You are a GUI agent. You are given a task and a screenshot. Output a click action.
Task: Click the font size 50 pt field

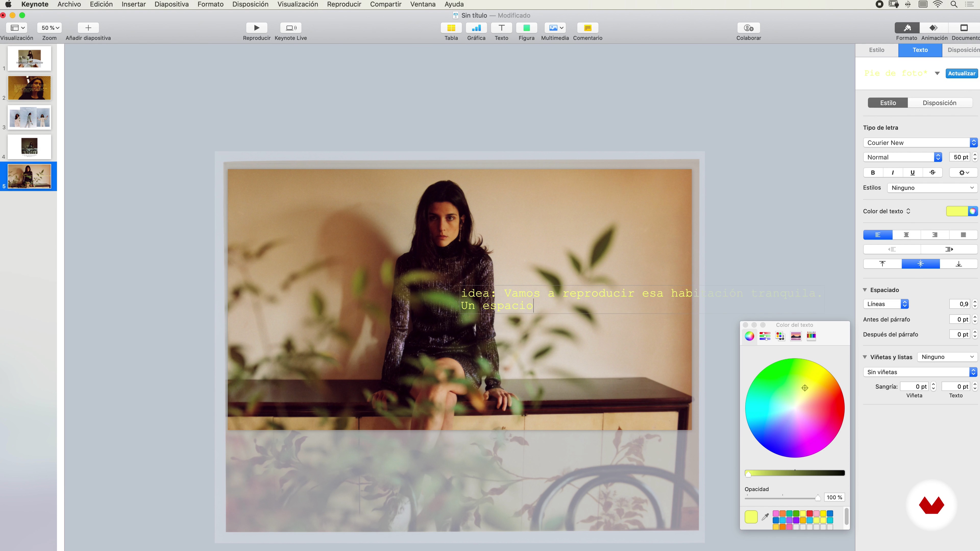click(960, 157)
